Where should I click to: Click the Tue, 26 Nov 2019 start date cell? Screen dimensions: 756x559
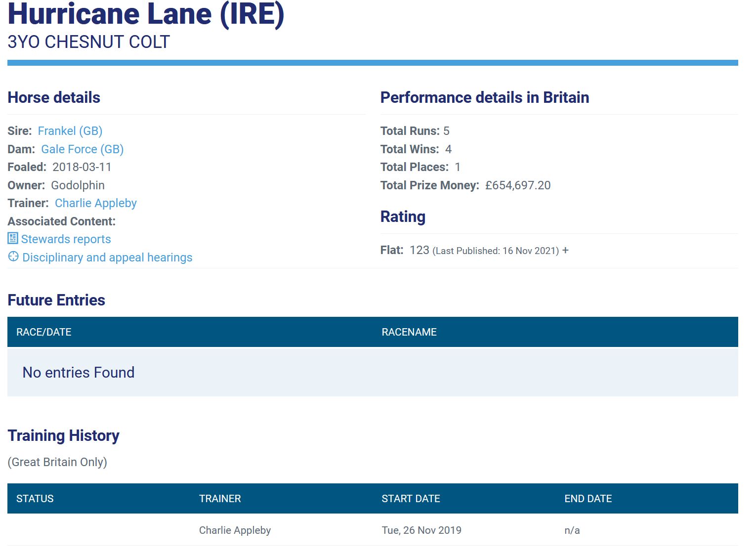pos(421,530)
